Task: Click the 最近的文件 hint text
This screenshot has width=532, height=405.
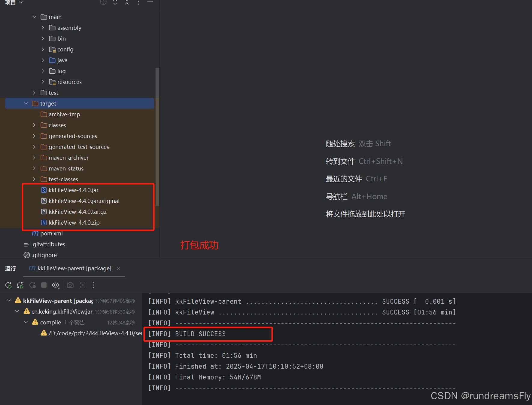Action: (x=344, y=179)
